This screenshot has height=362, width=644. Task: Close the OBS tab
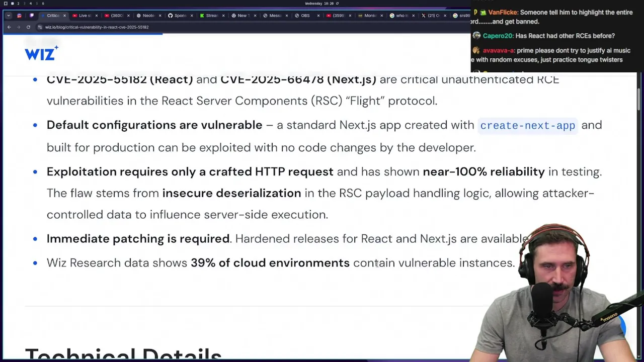318,16
